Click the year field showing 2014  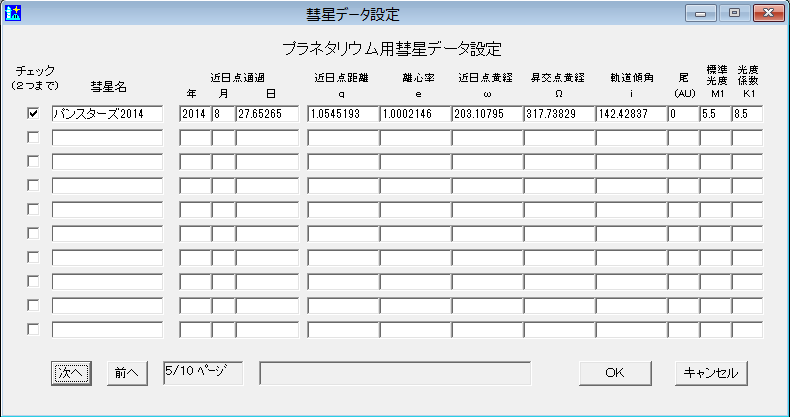click(193, 114)
